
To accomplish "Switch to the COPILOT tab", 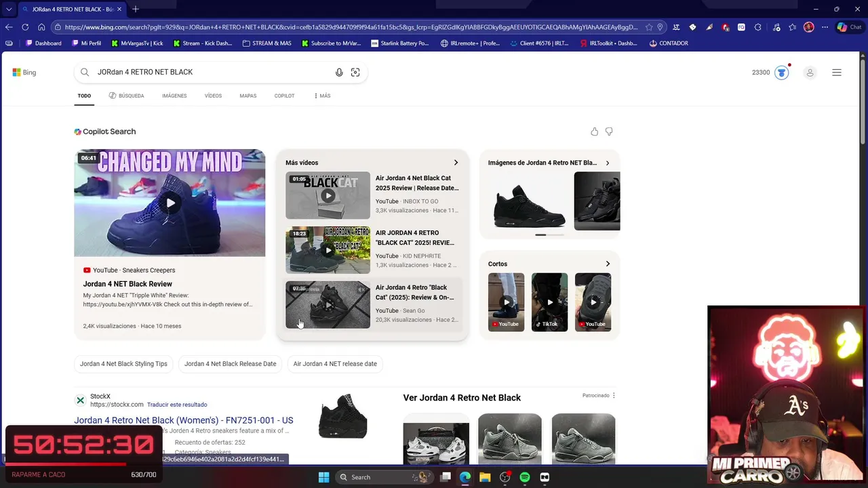I will [284, 96].
